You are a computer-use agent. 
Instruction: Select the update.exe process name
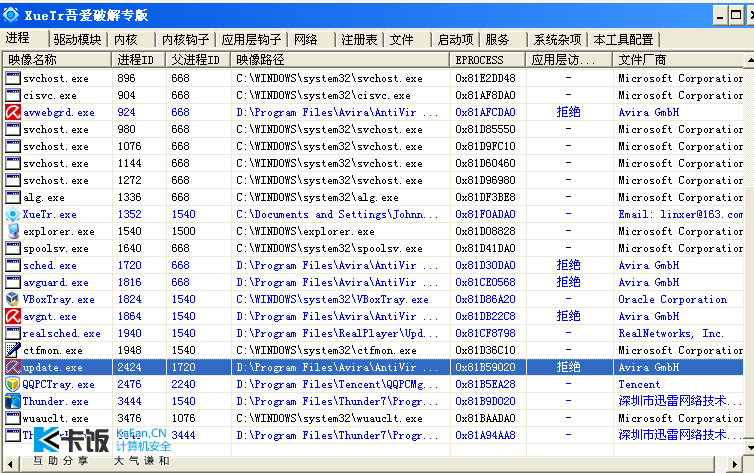pos(52,368)
